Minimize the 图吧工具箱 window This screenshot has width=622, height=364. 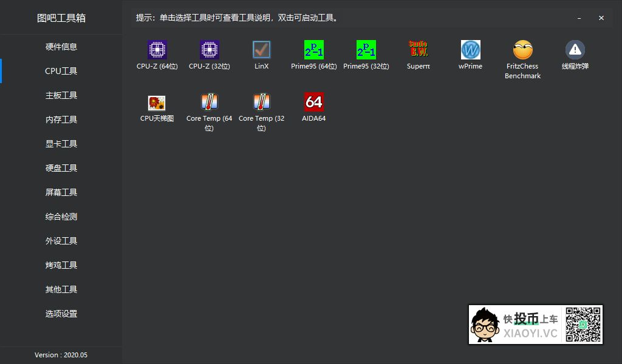pyautogui.click(x=579, y=18)
